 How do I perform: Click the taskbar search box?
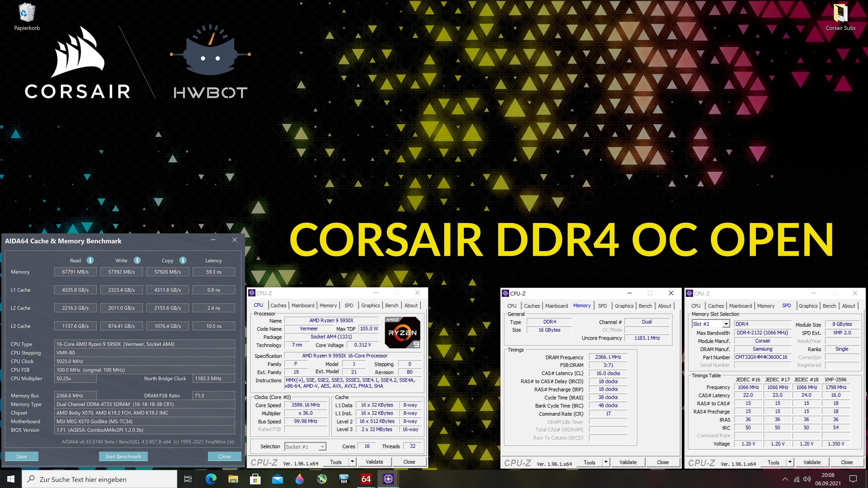pyautogui.click(x=99, y=479)
